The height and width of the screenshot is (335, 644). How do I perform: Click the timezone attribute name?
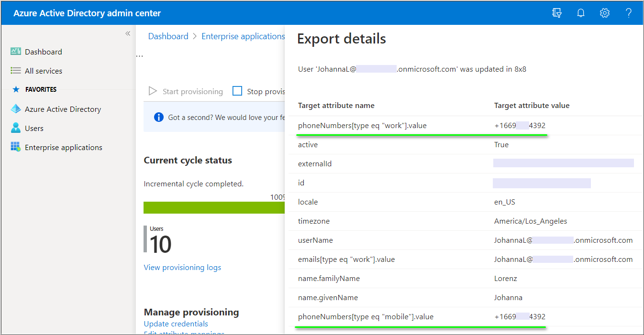click(314, 221)
